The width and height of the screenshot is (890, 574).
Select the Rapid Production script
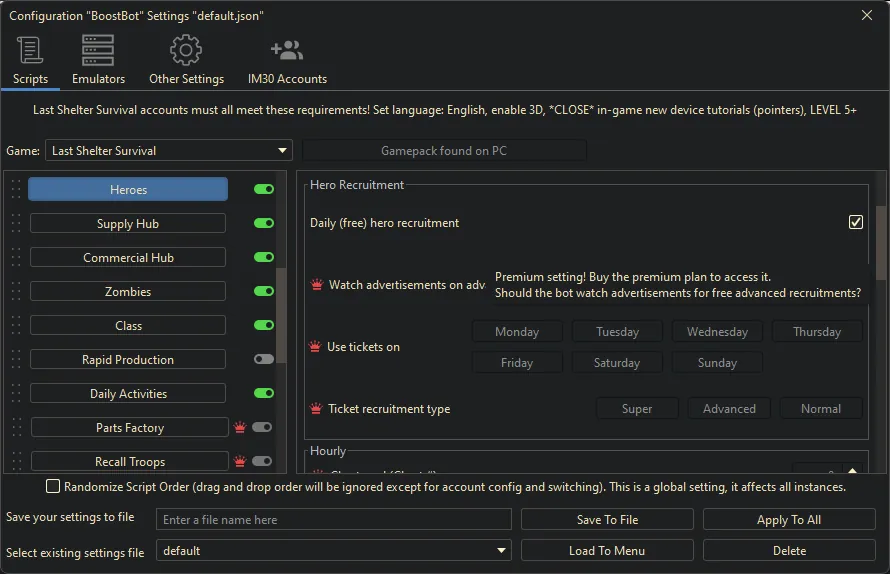128,359
